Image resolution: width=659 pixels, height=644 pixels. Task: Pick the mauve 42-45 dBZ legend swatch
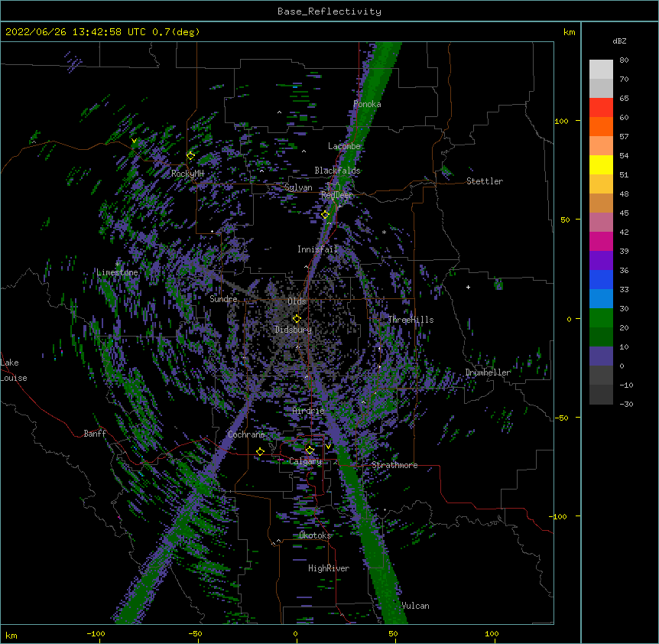point(601,223)
